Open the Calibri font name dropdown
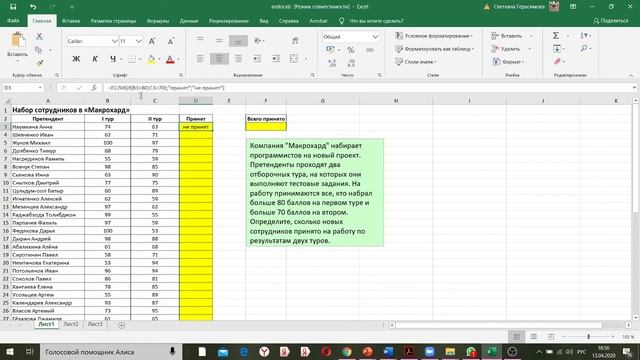Viewport: 640px width, 360px height. (x=114, y=41)
